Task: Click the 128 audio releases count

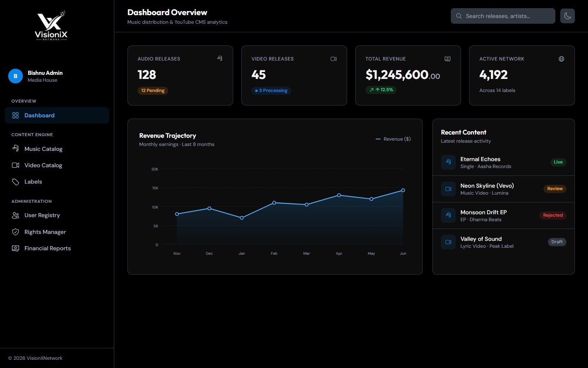Action: 147,75
